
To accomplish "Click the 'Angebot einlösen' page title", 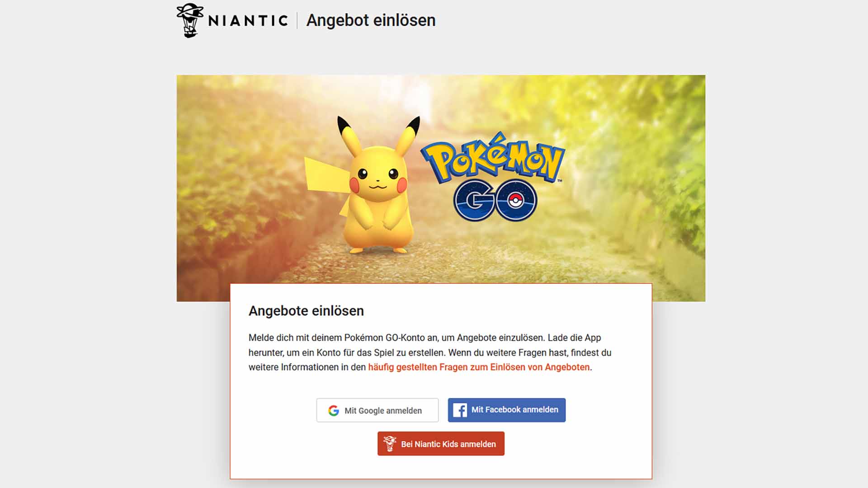I will 371,20.
